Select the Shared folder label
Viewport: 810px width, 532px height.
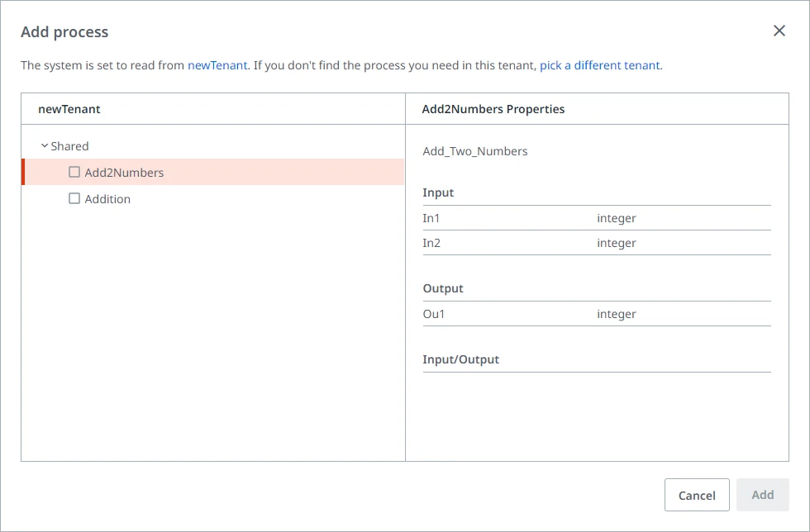pyautogui.click(x=69, y=146)
